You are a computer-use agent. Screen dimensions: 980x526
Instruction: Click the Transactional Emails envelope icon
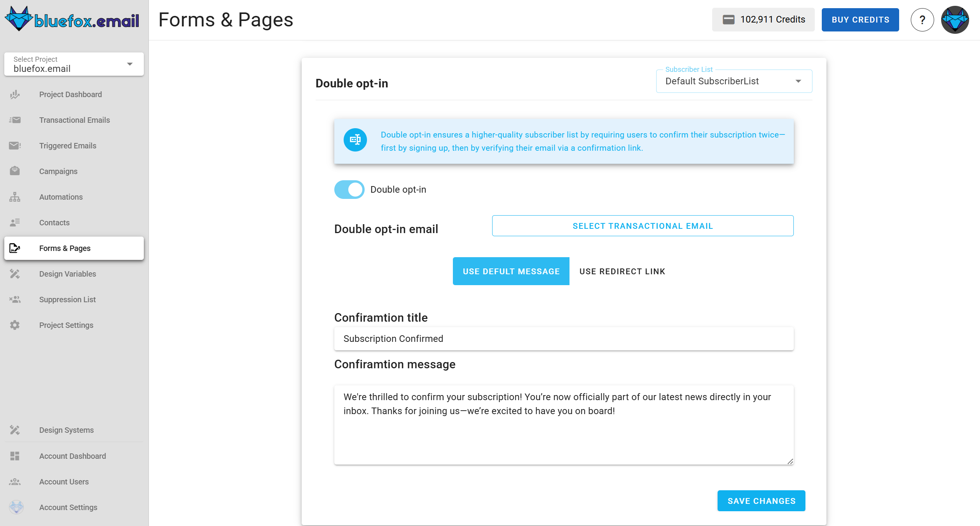(15, 120)
